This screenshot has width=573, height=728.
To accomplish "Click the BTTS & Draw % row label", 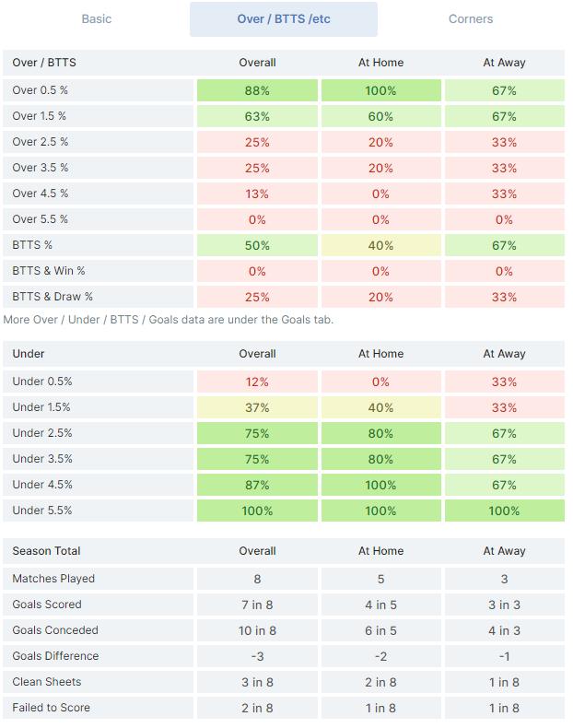I will coord(53,298).
